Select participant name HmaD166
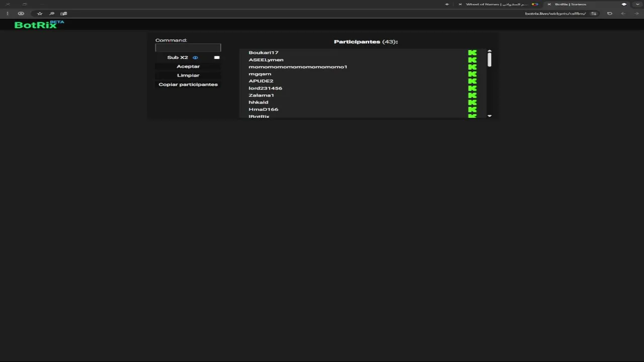The image size is (644, 362). click(263, 109)
